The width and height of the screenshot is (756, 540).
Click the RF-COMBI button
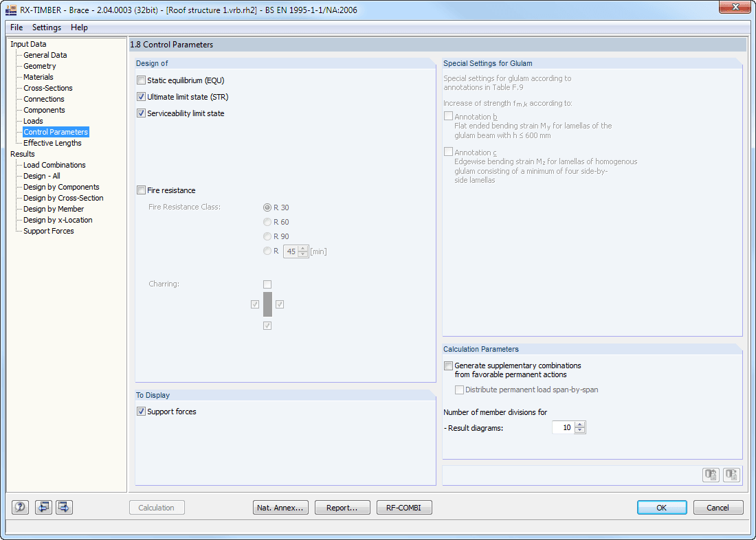pos(404,507)
